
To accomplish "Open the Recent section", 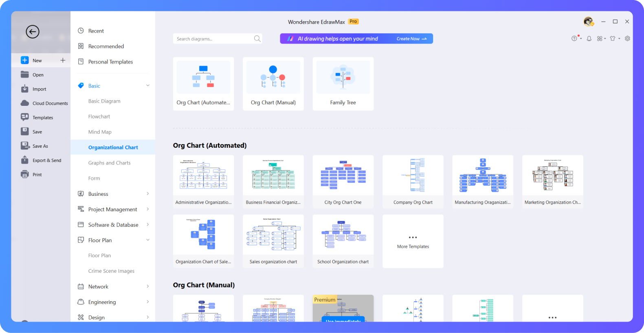I will point(96,31).
